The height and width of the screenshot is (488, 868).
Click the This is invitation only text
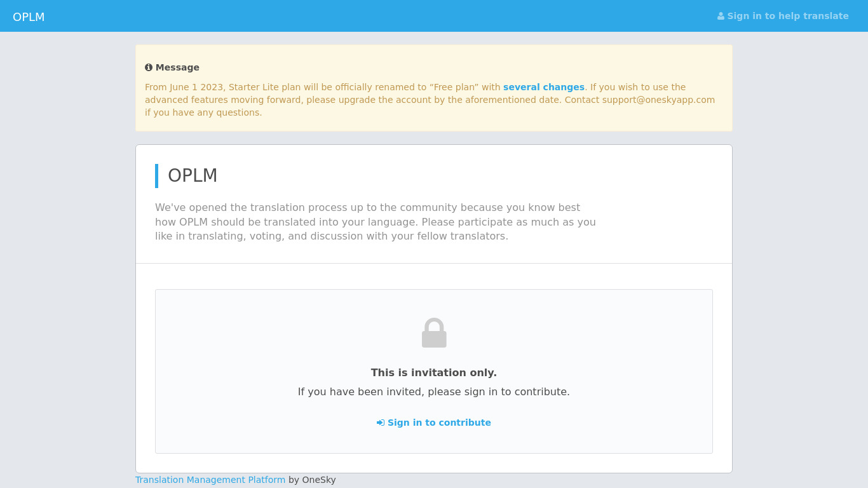(434, 372)
